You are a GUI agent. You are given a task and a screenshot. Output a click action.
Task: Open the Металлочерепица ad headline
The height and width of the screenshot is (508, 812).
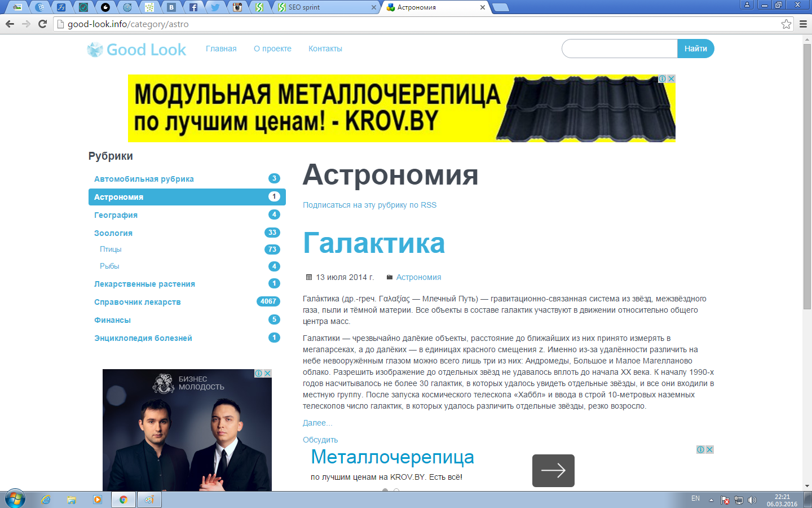click(x=392, y=457)
